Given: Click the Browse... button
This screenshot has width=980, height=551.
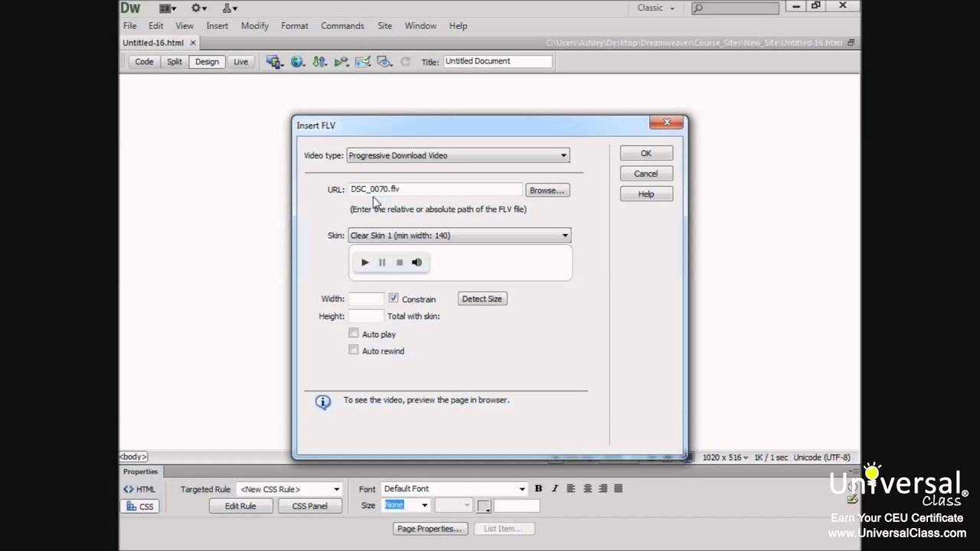Looking at the screenshot, I should pos(547,191).
